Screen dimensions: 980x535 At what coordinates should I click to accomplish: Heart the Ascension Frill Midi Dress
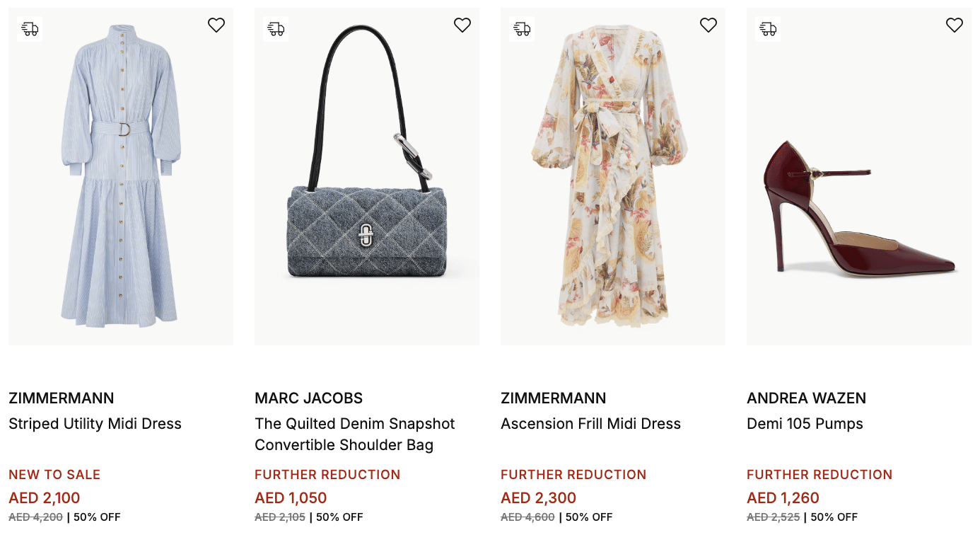coord(708,25)
